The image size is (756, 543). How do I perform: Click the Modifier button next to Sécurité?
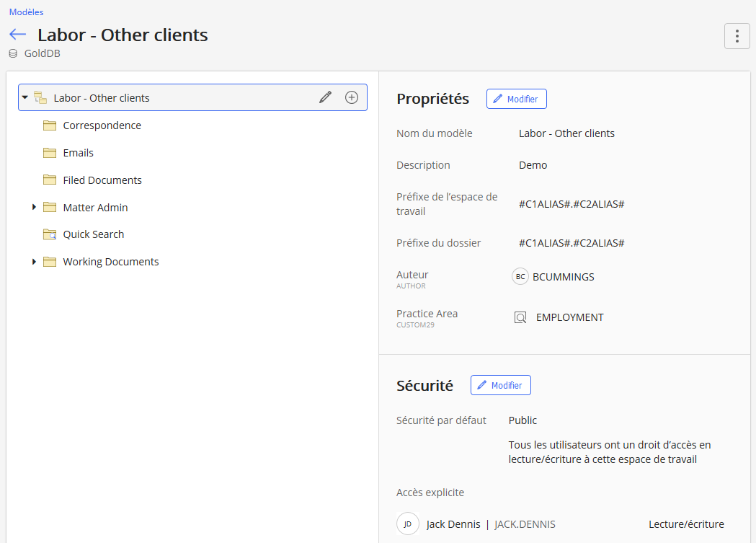point(500,385)
